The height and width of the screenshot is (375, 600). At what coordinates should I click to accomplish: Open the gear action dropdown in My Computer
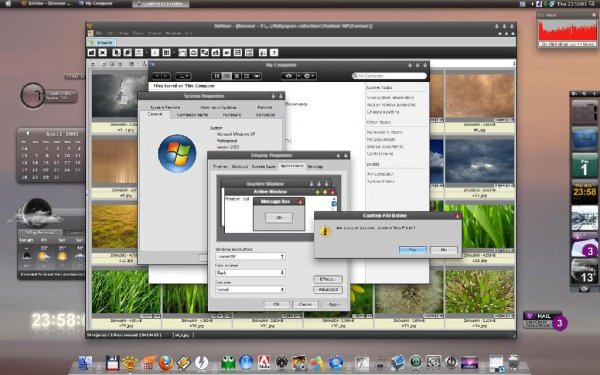pyautogui.click(x=309, y=76)
